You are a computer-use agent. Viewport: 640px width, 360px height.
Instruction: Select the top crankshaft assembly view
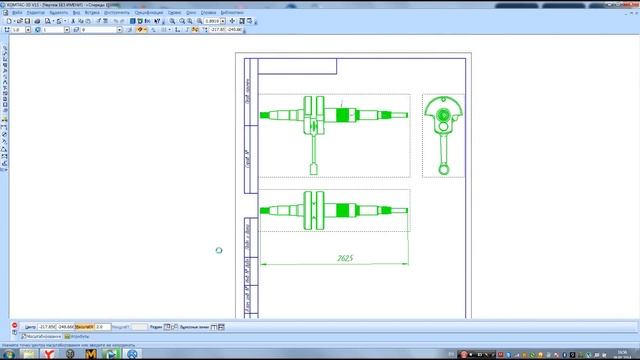(x=334, y=136)
